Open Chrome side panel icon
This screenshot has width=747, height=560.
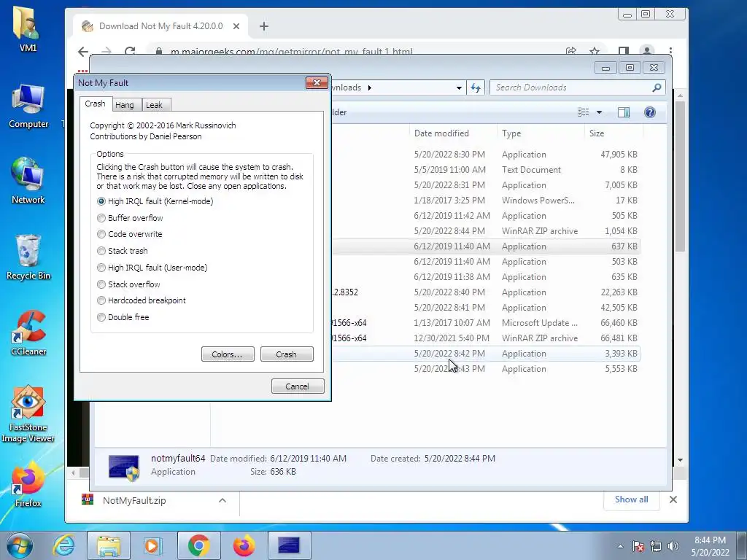[x=624, y=51]
